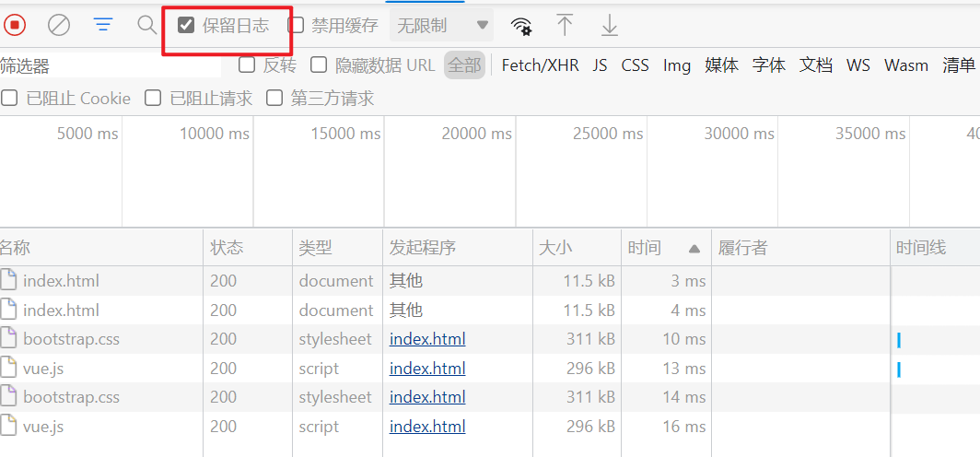Open the network search magnifier
980x457 pixels.
[146, 25]
